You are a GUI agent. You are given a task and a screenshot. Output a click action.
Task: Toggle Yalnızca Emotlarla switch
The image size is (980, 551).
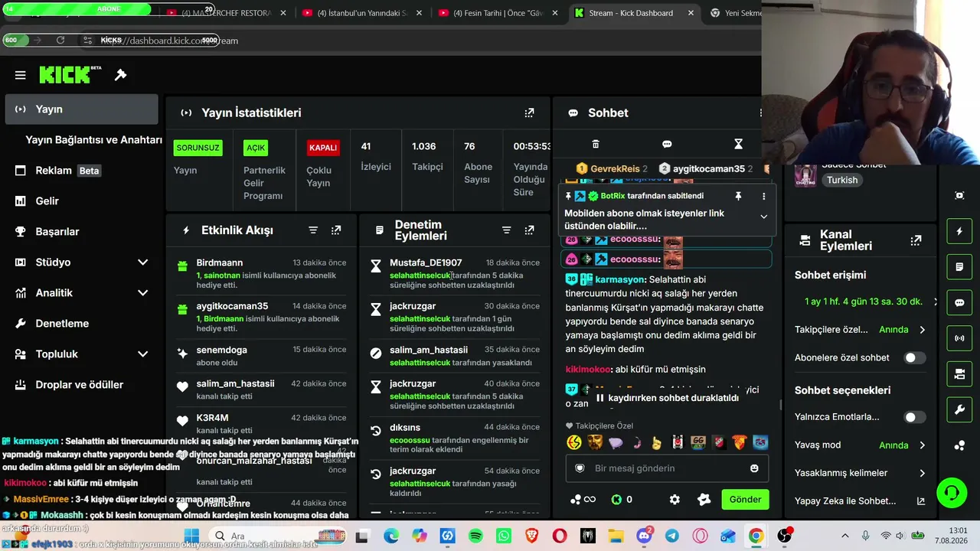[x=914, y=417]
